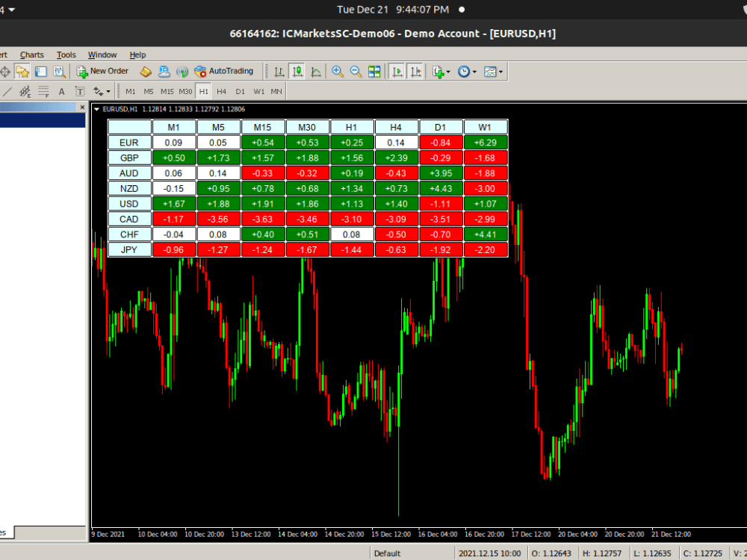Screen dimensions: 747x560
Task: Open the templates dropdown arrow
Action: click(x=500, y=72)
